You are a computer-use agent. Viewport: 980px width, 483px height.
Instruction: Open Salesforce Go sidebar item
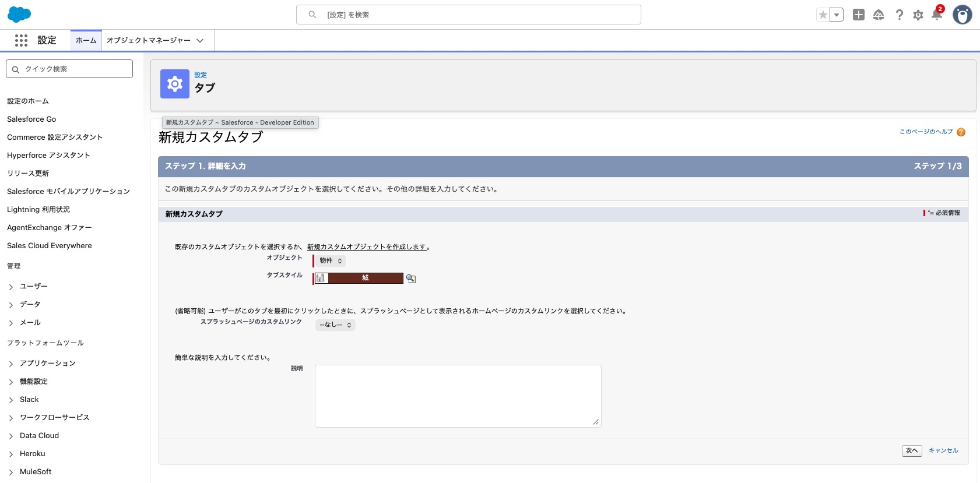click(x=31, y=119)
